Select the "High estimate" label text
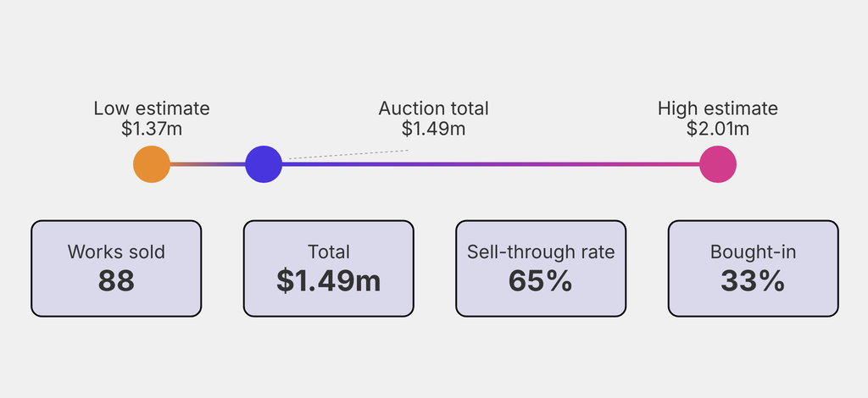Screen dimensions: 868x398 click(x=718, y=108)
